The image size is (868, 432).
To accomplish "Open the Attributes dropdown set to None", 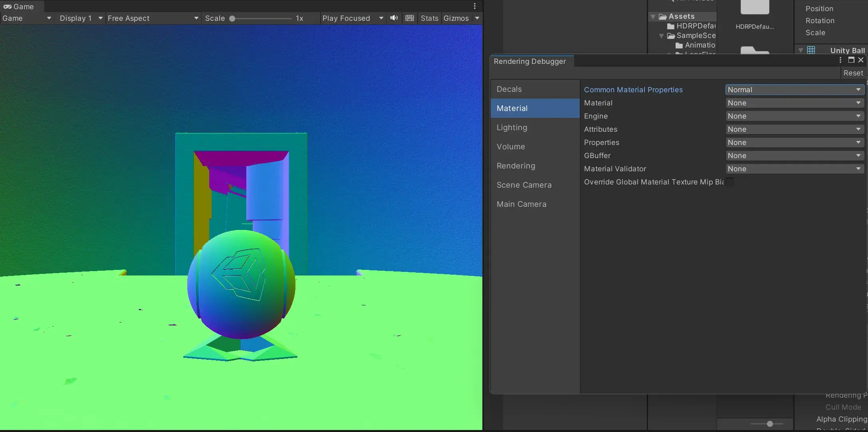I will (x=795, y=129).
